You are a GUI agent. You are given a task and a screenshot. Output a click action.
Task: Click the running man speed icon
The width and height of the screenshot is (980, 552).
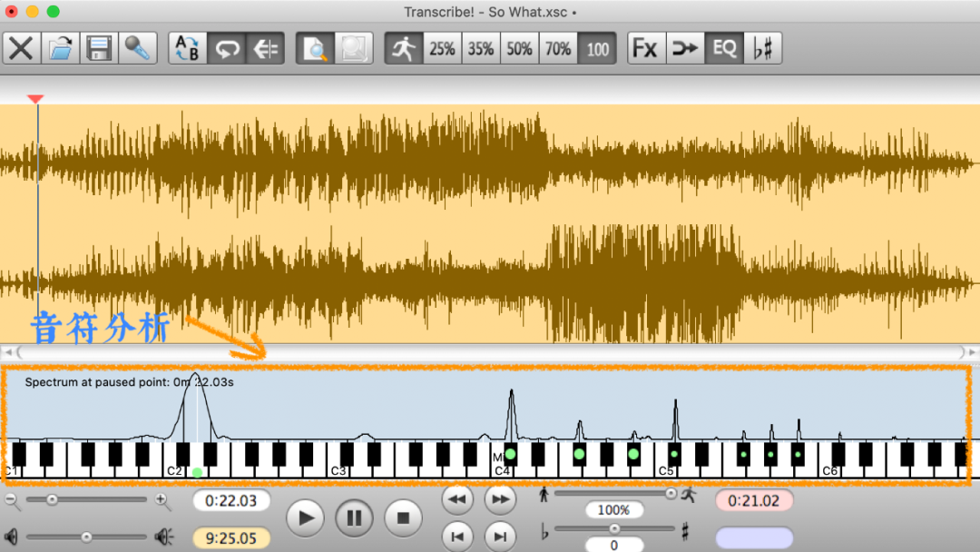click(404, 48)
